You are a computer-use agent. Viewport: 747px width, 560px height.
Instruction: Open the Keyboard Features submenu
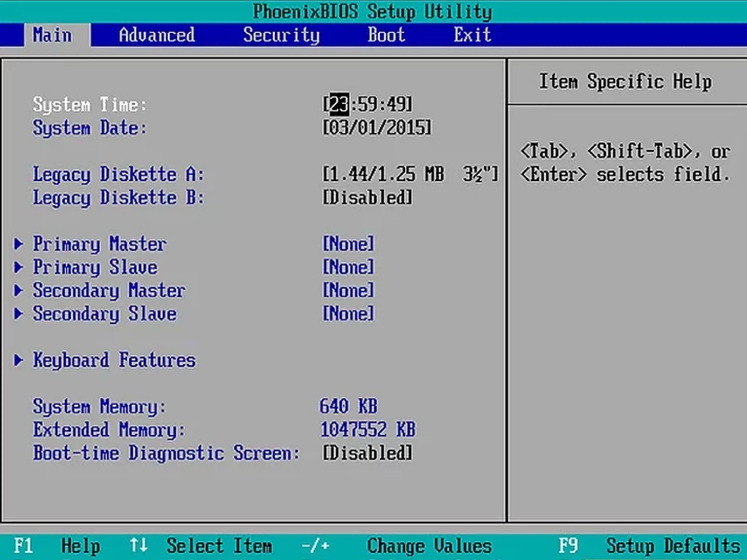point(114,360)
